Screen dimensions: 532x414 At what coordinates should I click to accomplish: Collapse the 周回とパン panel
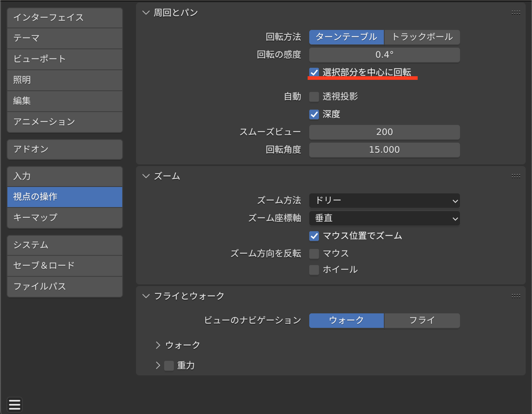coord(146,12)
